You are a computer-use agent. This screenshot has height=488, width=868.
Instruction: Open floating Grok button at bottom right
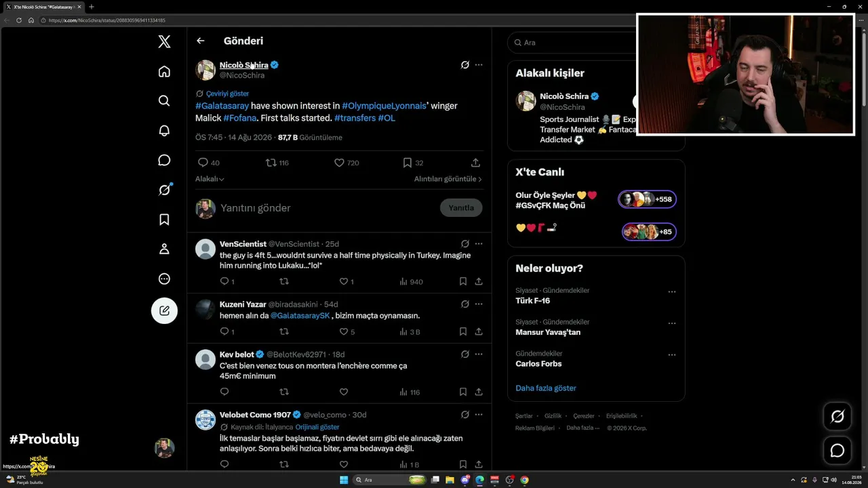pyautogui.click(x=837, y=417)
